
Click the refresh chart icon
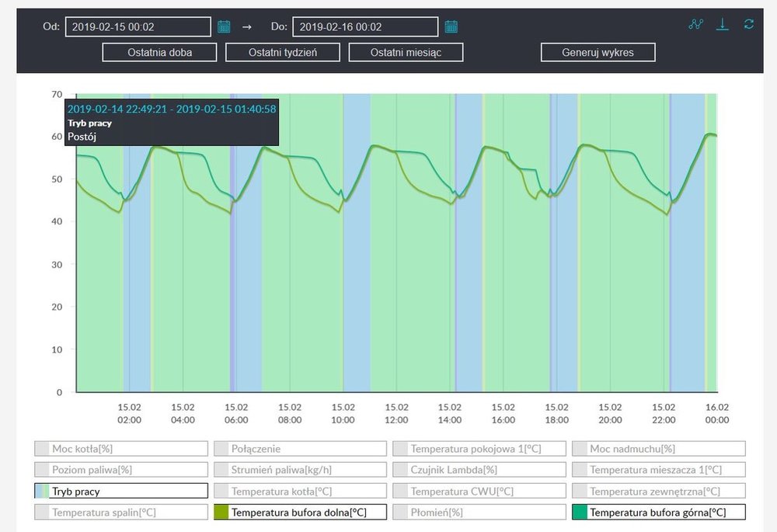tap(749, 24)
